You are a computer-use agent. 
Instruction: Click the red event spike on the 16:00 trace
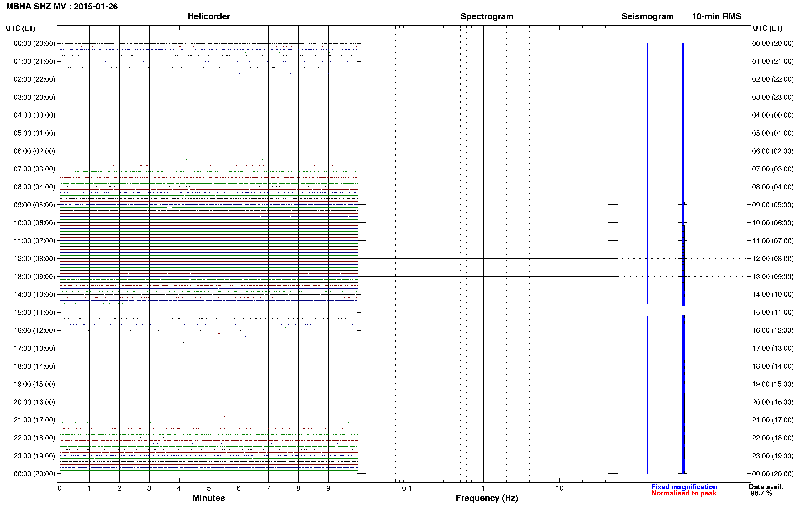pos(220,333)
